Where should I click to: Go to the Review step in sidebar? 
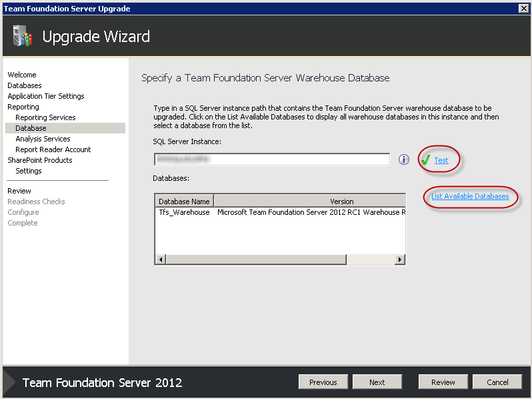[19, 191]
